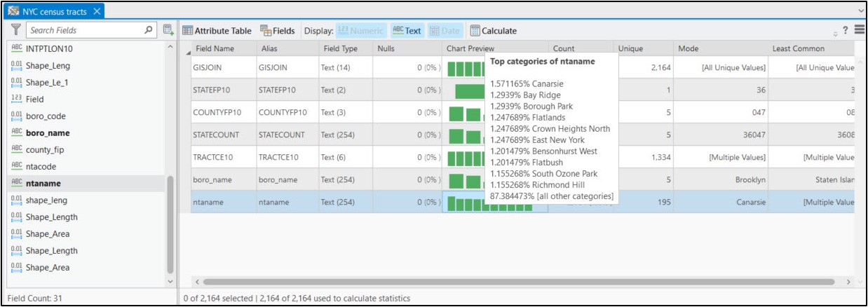Click the map icon on the NYC census tracts tab
The height and width of the screenshot is (307, 868).
coord(13,11)
